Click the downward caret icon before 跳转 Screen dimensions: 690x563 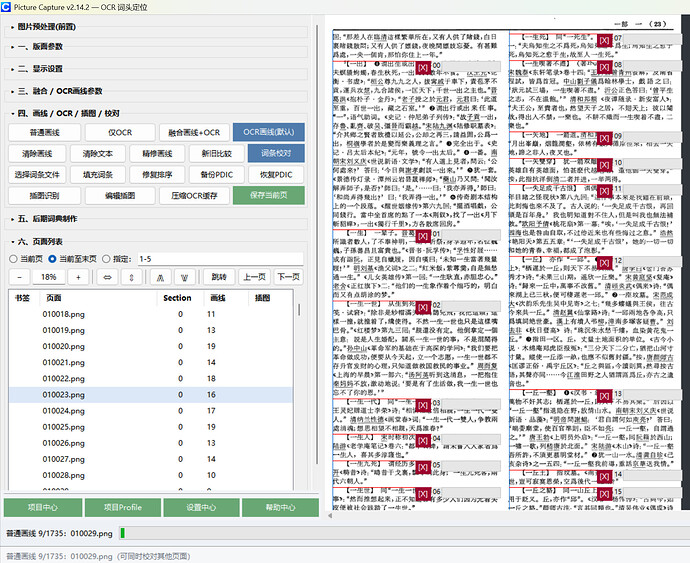[x=184, y=277]
